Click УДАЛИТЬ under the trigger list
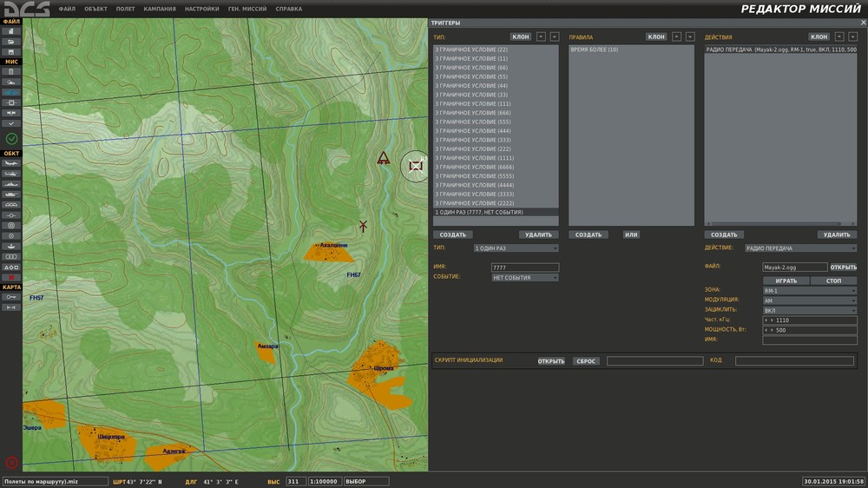Image resolution: width=868 pixels, height=488 pixels. [x=538, y=234]
